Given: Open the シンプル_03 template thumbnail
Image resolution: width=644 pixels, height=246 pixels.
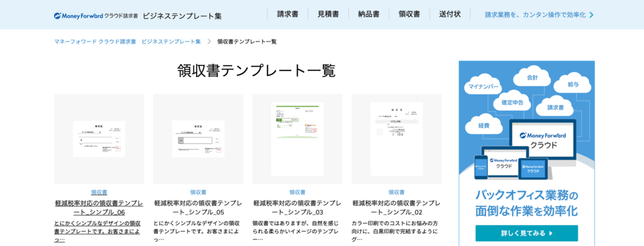Looking at the screenshot, I should (x=297, y=139).
